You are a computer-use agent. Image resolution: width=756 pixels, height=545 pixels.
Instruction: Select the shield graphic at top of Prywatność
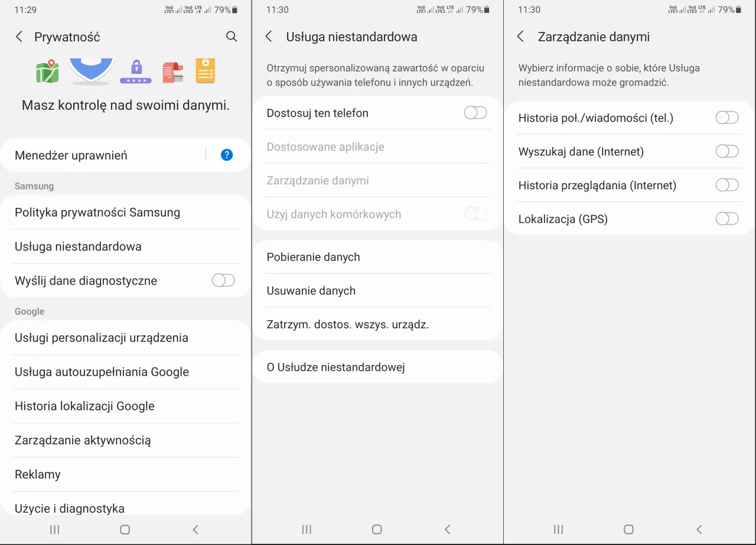(90, 70)
